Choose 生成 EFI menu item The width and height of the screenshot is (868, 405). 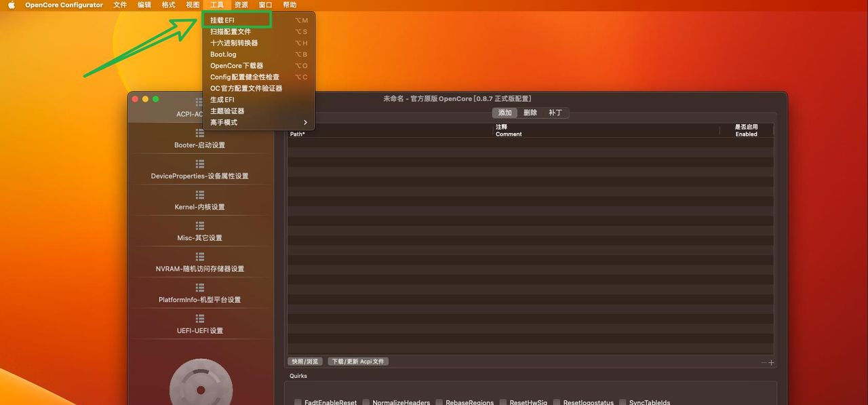[258, 100]
